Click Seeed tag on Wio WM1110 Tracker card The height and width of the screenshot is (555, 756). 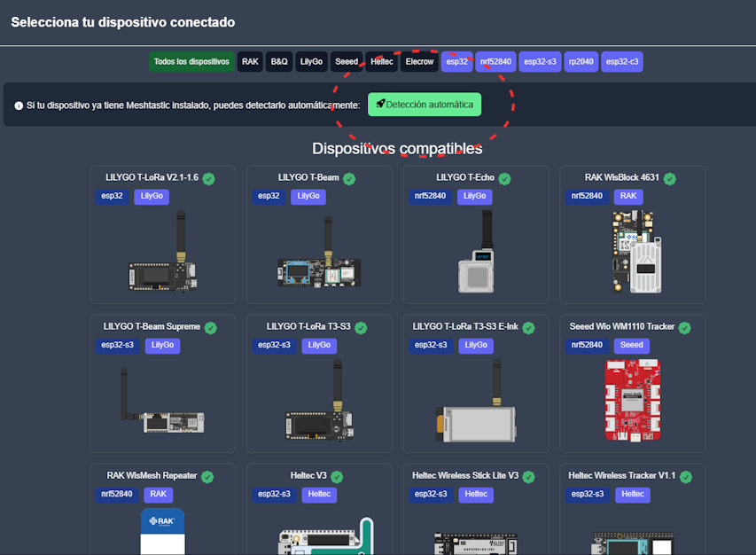632,345
